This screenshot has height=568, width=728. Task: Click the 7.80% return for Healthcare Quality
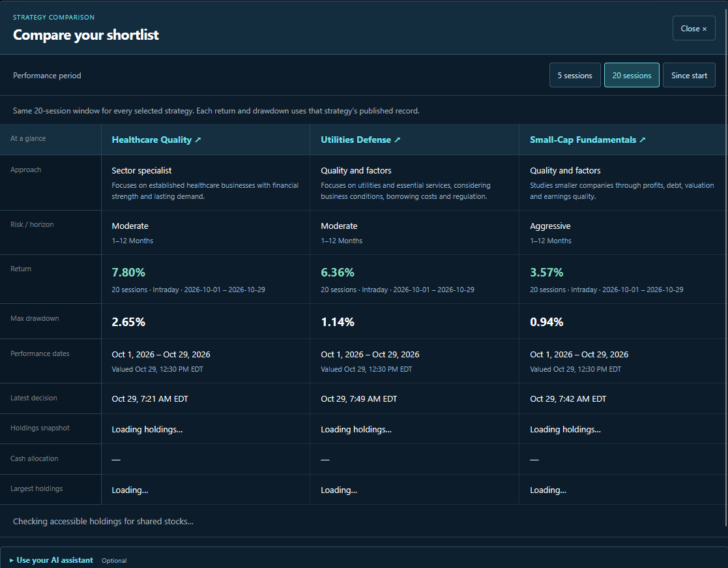[x=128, y=273]
